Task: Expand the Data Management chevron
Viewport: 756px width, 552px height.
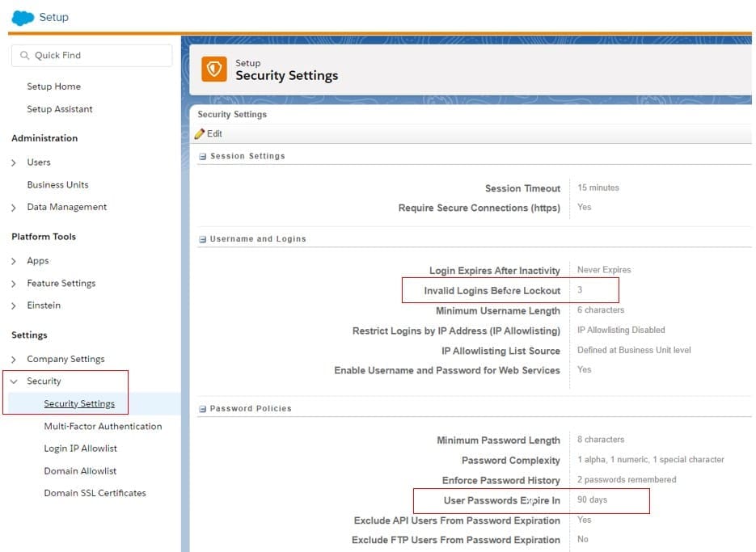Action: click(x=14, y=208)
